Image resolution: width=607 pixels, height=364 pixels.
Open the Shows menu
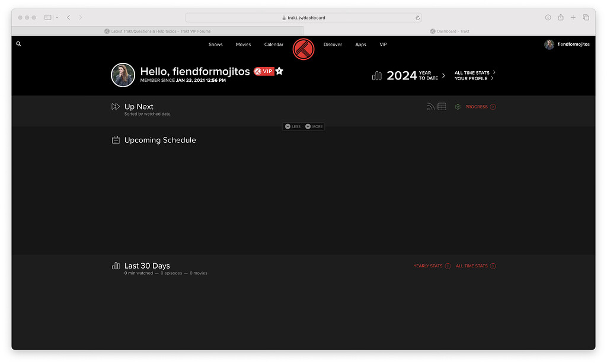click(x=215, y=44)
